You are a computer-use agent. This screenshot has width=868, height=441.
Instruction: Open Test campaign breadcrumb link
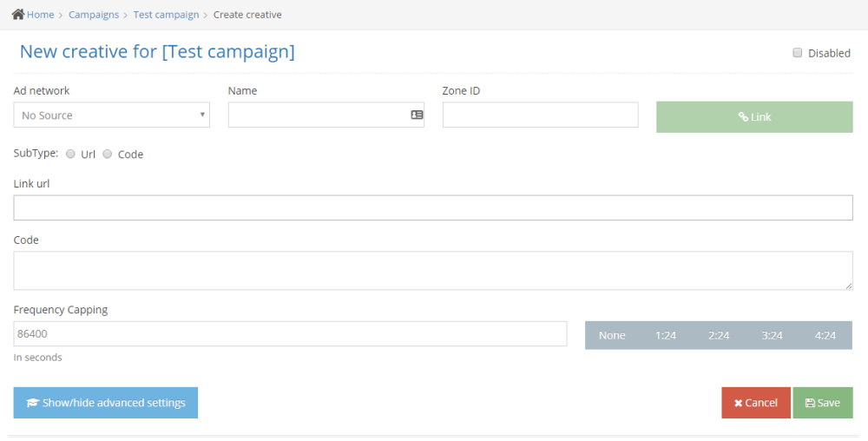(x=166, y=15)
